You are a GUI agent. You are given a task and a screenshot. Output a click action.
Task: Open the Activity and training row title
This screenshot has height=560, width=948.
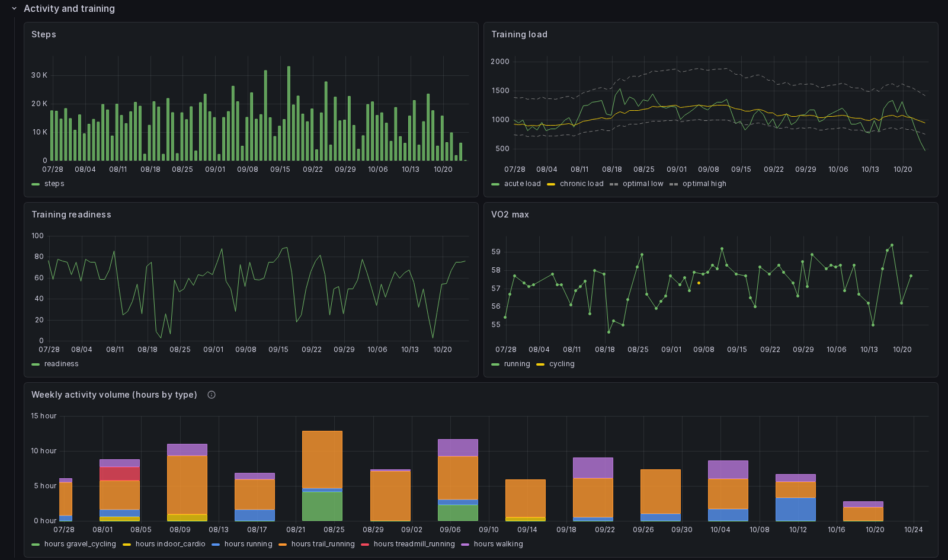[69, 9]
